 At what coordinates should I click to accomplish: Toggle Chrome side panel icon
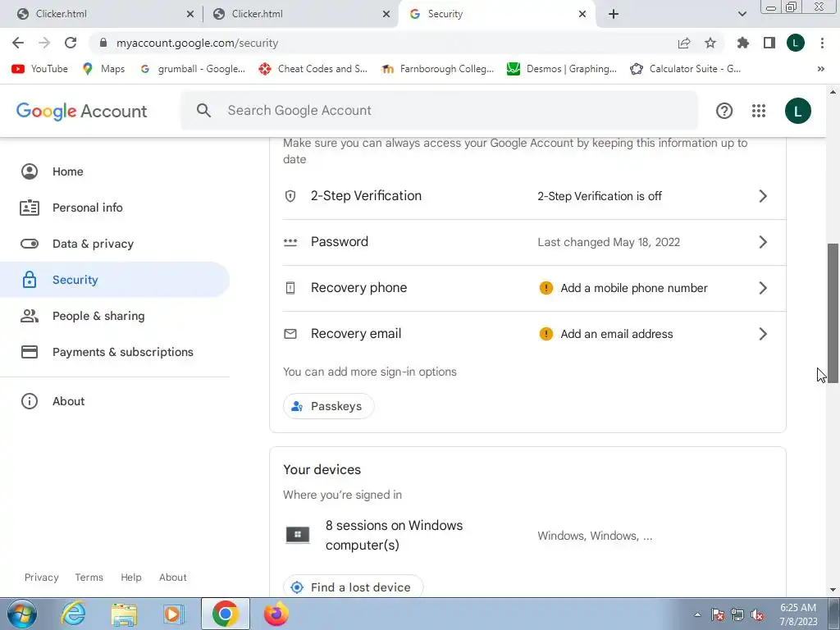tap(769, 43)
